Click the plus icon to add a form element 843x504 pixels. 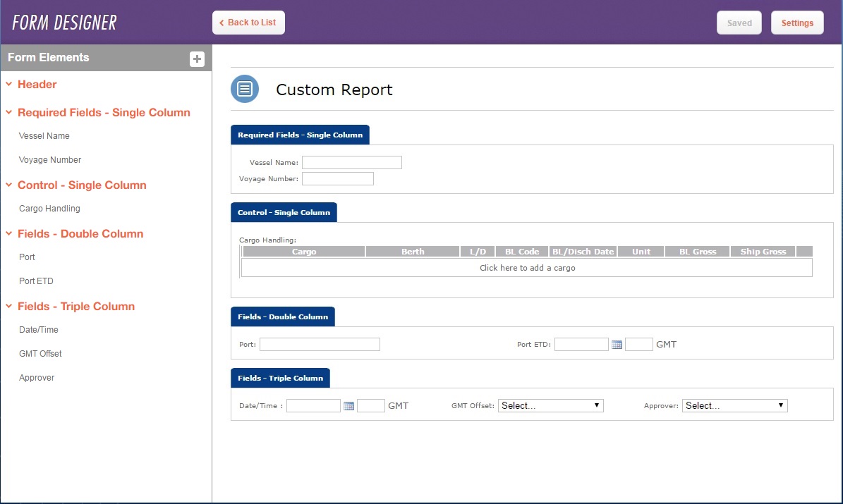[x=197, y=59]
